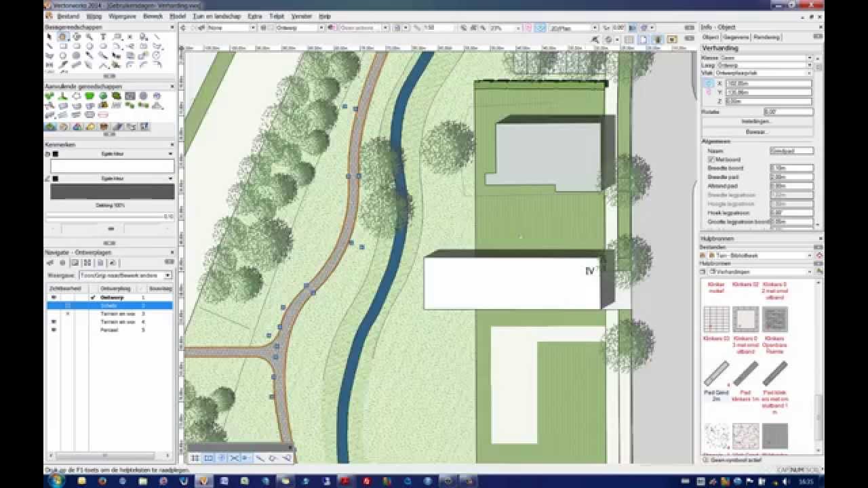
Task: Select the Rectangle tool
Action: click(62, 46)
